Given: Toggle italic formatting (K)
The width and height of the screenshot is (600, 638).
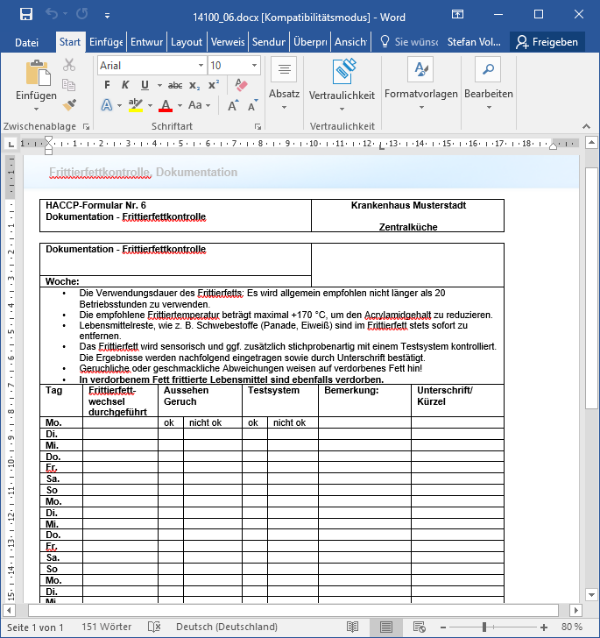Looking at the screenshot, I should pos(126,85).
